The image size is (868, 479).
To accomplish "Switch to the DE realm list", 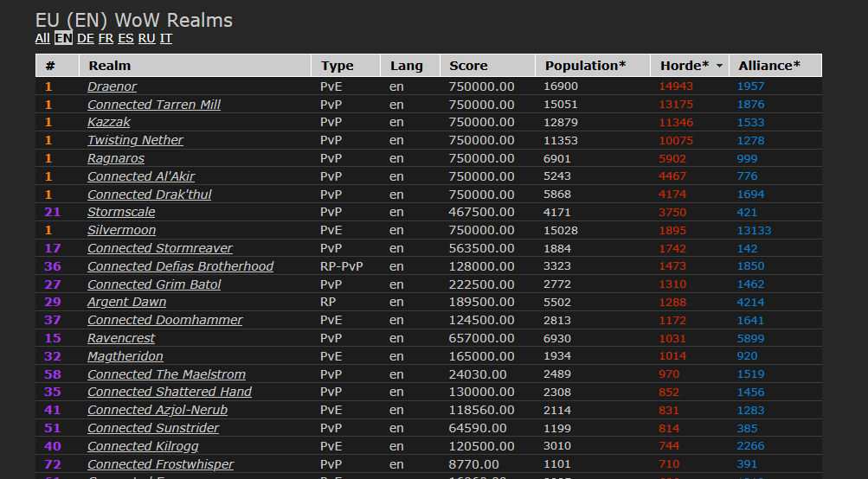I will point(86,38).
